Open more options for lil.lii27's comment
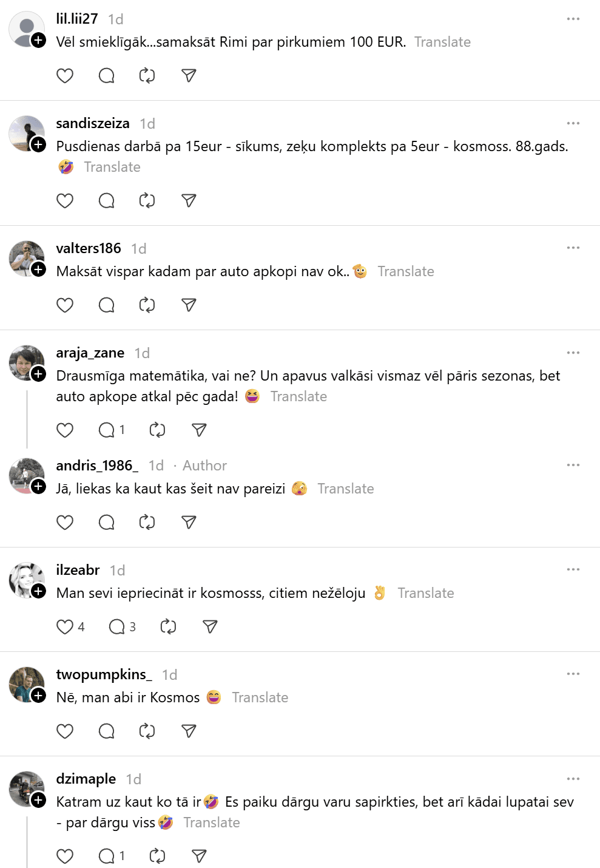 573,19
